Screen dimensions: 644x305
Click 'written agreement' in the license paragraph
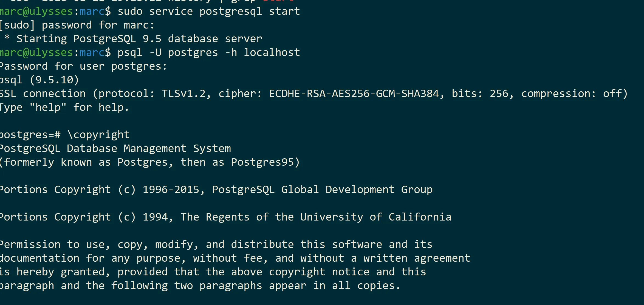(x=417, y=258)
